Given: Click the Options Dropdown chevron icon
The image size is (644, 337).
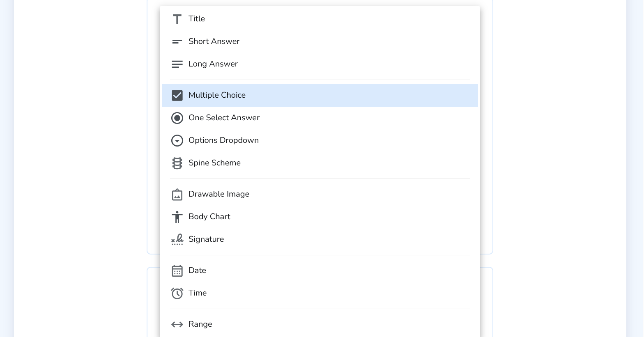Looking at the screenshot, I should point(177,140).
